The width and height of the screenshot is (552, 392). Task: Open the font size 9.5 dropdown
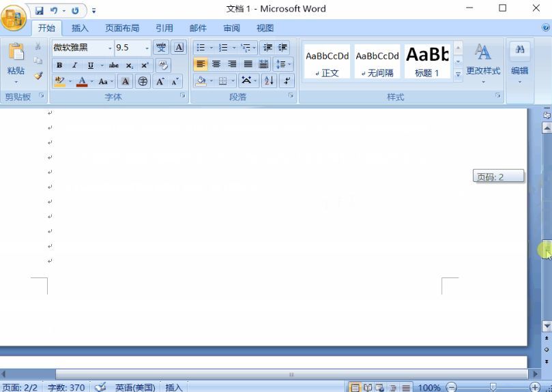click(147, 48)
